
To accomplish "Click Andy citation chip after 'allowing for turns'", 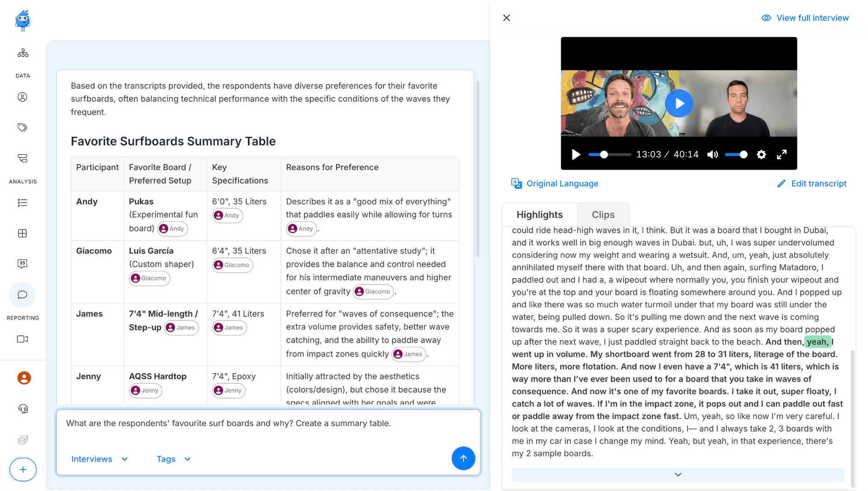I will click(x=302, y=229).
